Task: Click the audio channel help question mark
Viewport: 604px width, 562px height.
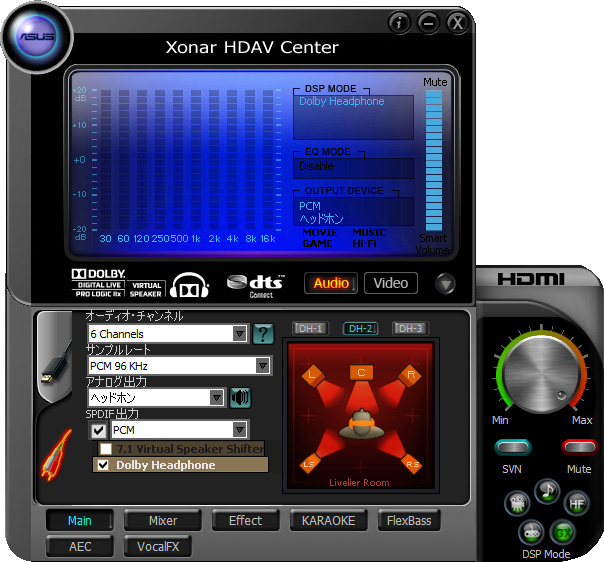Action: tap(263, 334)
